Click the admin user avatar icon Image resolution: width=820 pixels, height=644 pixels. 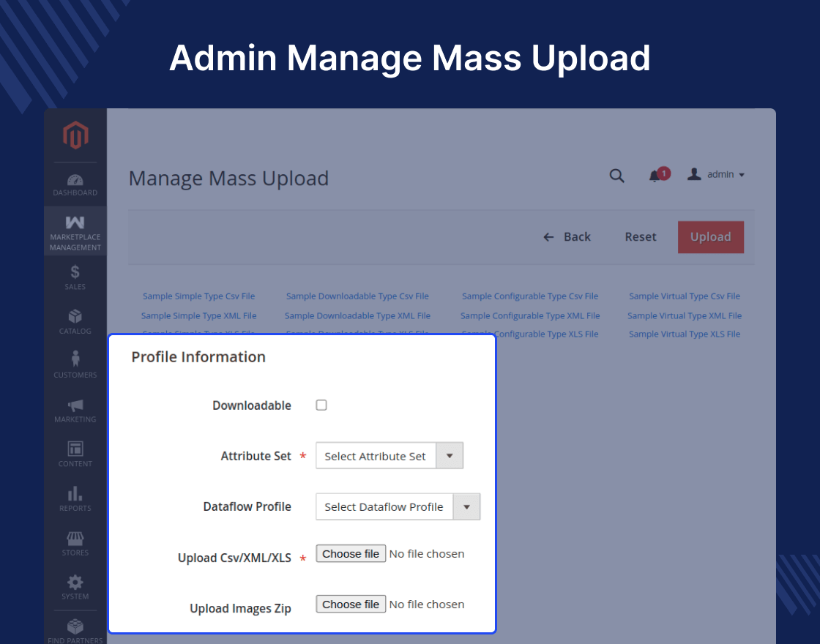[x=694, y=174]
